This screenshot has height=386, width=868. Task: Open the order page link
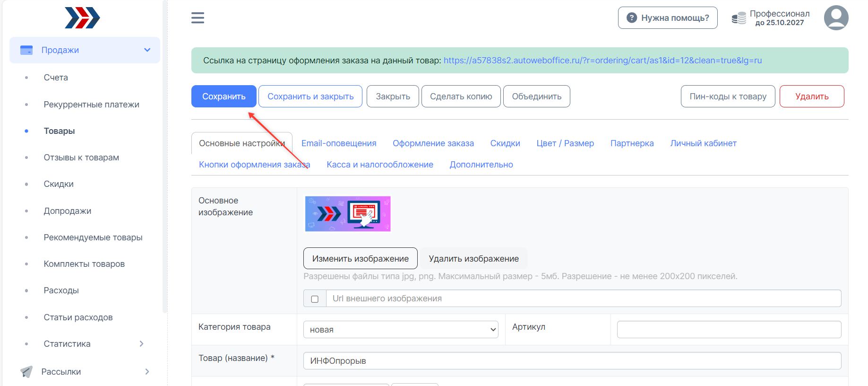tap(602, 61)
